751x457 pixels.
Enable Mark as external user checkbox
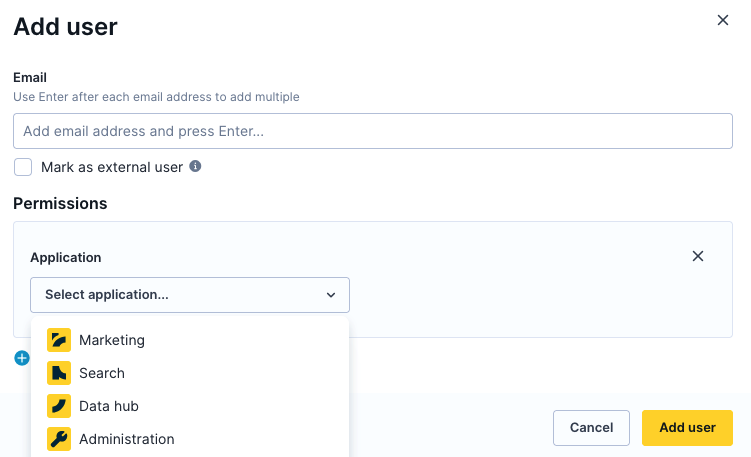pos(23,167)
